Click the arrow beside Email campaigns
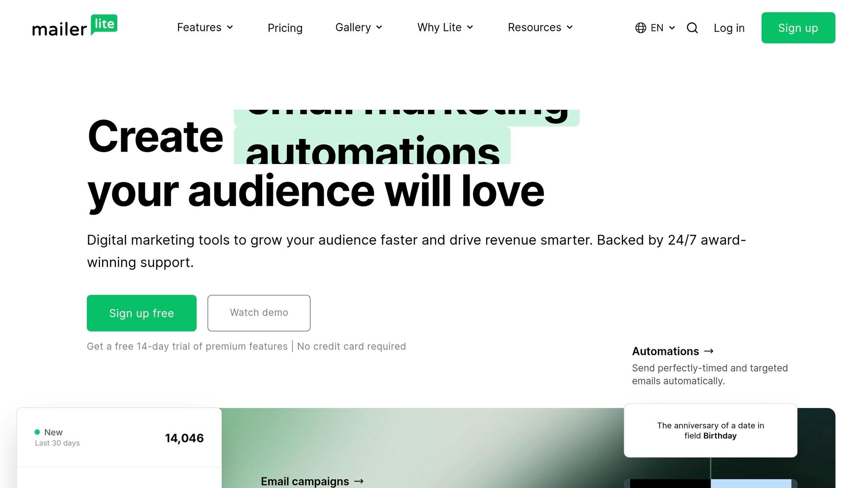Screen dimensions: 868x488 coord(359,481)
